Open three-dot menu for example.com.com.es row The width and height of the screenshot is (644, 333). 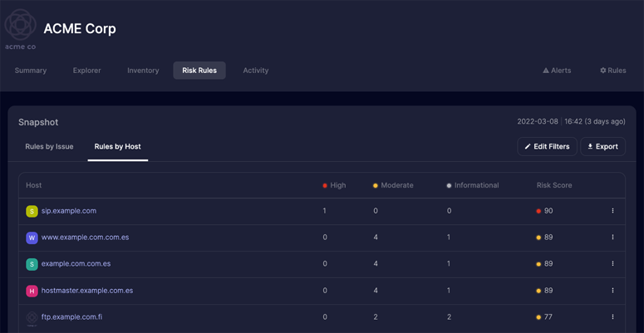(612, 263)
